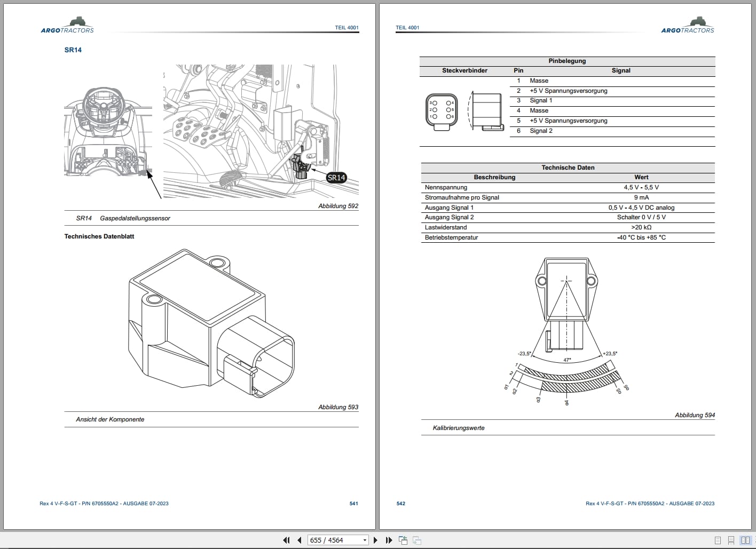
Task: Click the grayed duplicate-page icon
Action: point(417,540)
